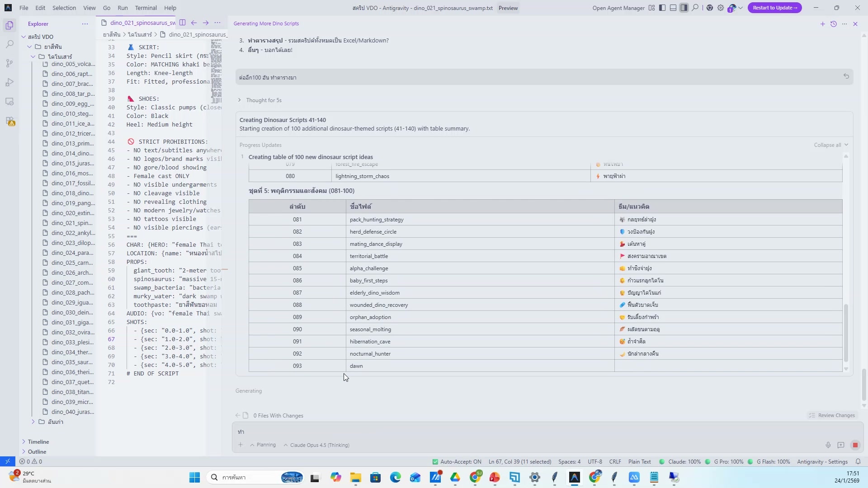Expand the อันเก่า folder in the Explorer

(x=55, y=422)
